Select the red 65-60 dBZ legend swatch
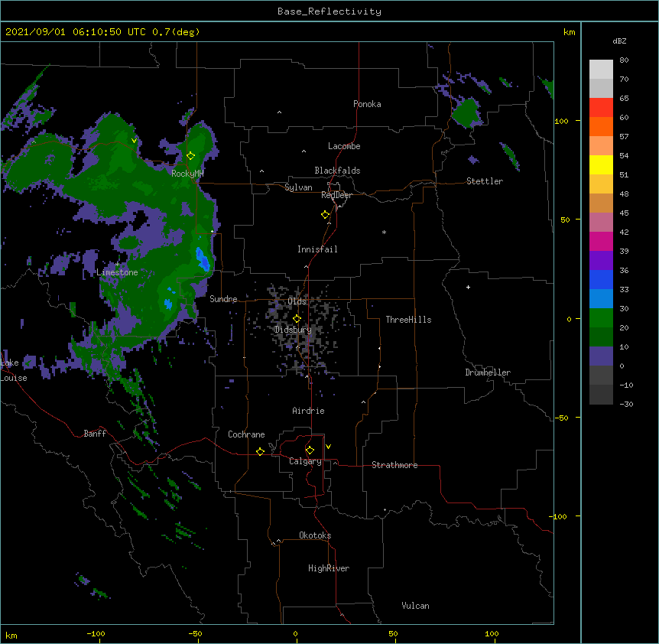The width and height of the screenshot is (659, 644). 601,107
